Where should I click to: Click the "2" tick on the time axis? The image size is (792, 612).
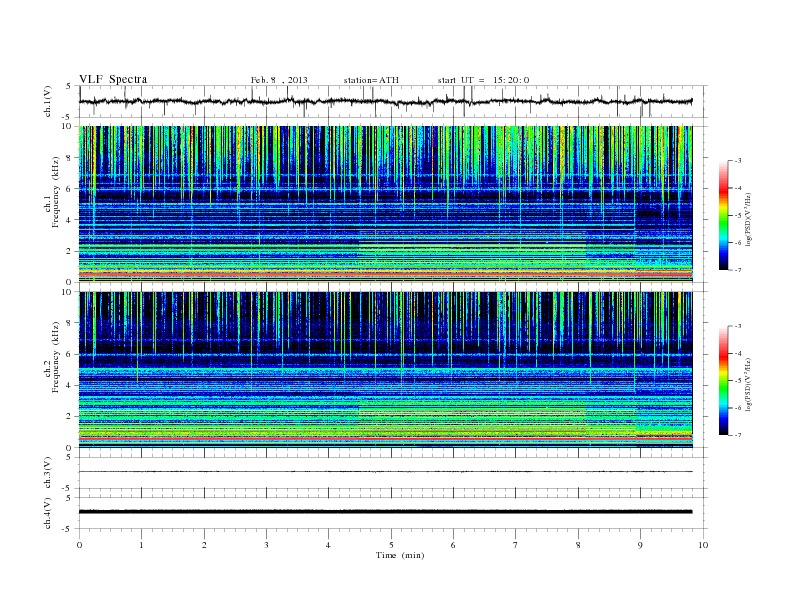pos(204,545)
